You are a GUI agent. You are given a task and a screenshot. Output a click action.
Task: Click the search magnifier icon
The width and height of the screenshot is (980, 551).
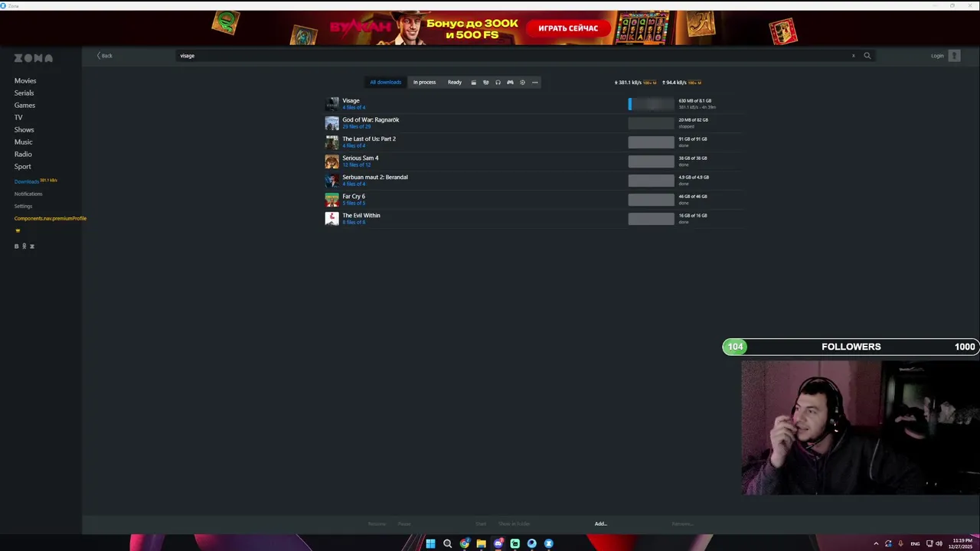point(867,55)
